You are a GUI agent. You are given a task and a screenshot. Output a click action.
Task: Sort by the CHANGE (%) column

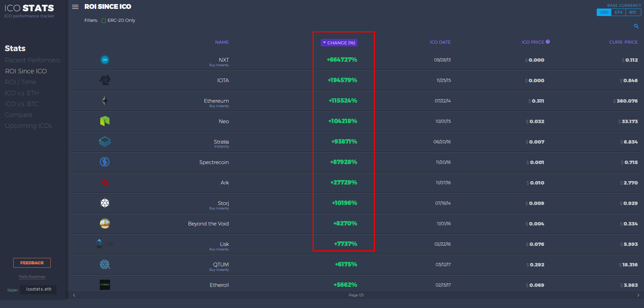click(339, 43)
